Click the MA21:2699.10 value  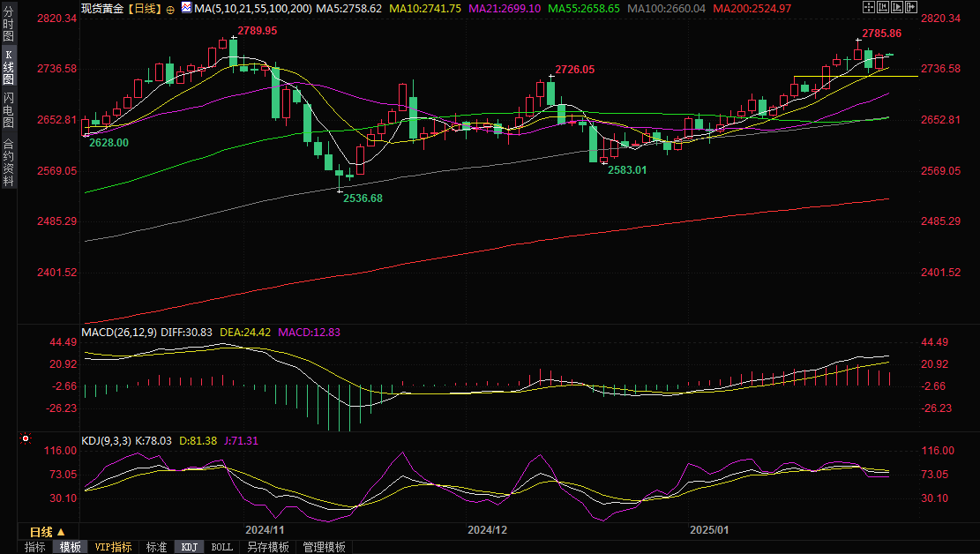[505, 9]
